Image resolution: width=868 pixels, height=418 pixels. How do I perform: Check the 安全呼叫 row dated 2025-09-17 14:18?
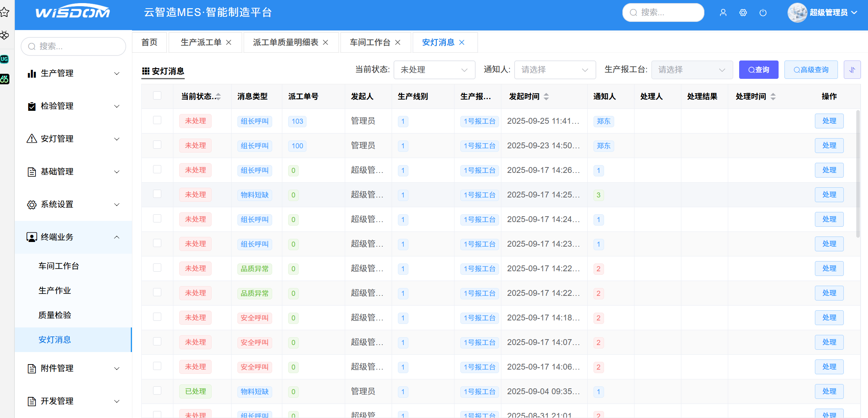(157, 317)
